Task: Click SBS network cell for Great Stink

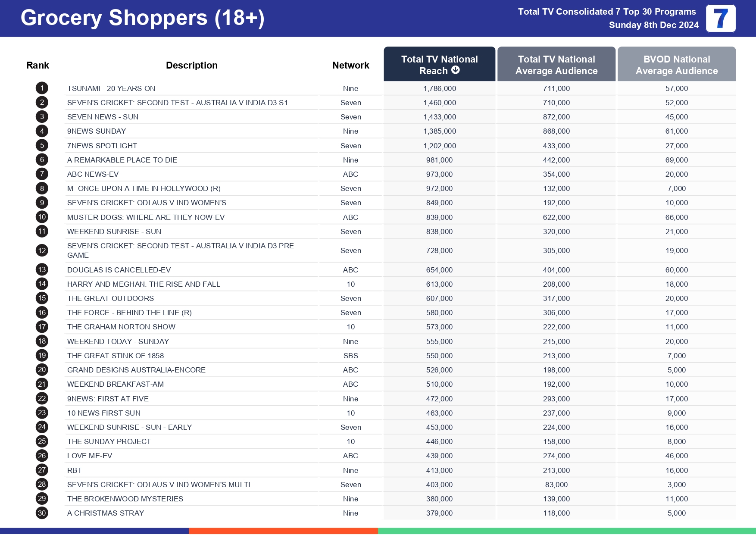Action: 350,356
